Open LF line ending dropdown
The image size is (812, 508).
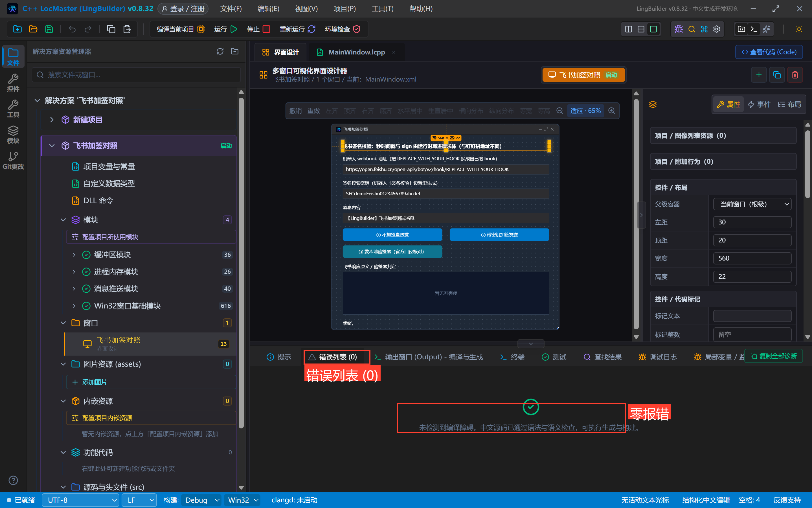(139, 500)
